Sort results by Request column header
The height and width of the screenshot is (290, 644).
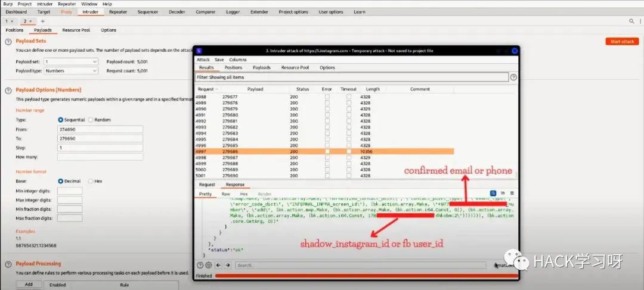coord(207,89)
